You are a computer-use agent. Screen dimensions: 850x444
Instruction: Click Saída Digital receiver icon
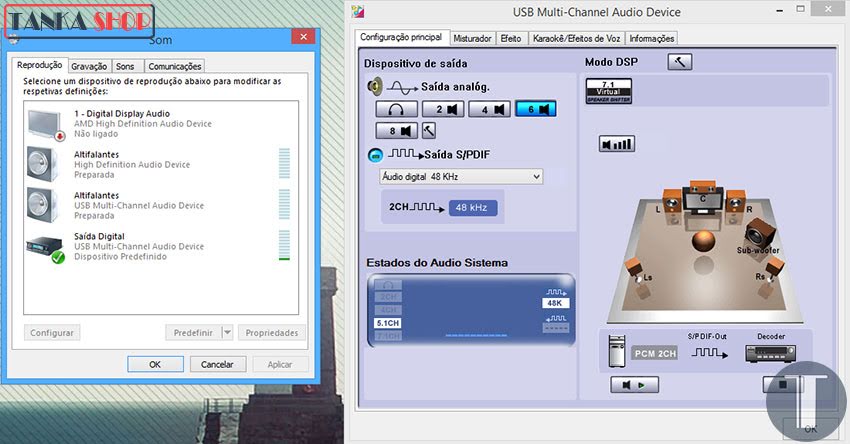[x=46, y=249]
